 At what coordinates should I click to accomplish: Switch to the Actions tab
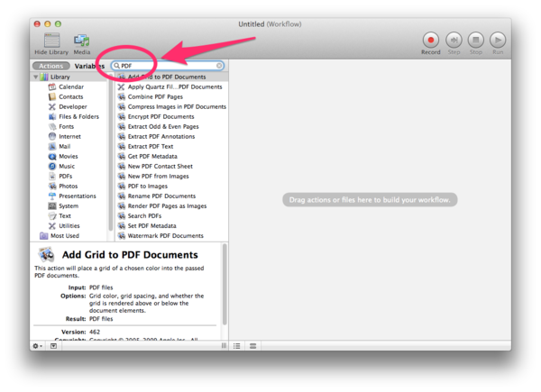[51, 66]
